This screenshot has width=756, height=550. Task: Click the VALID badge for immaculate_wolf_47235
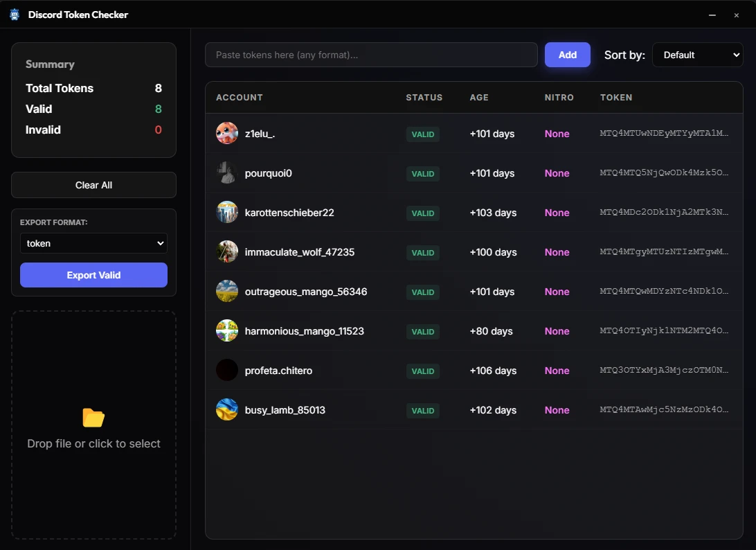[423, 253]
